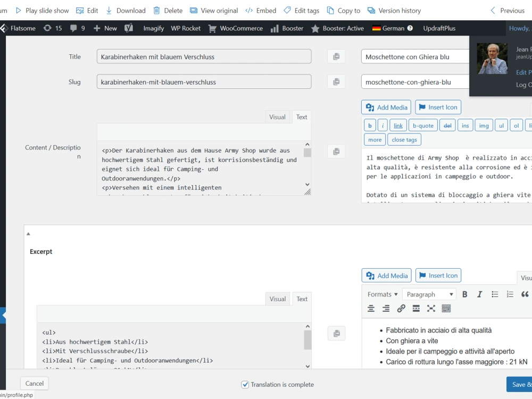Screen dimensions: 532x399
Task: Go to Previous image
Action: point(508,11)
